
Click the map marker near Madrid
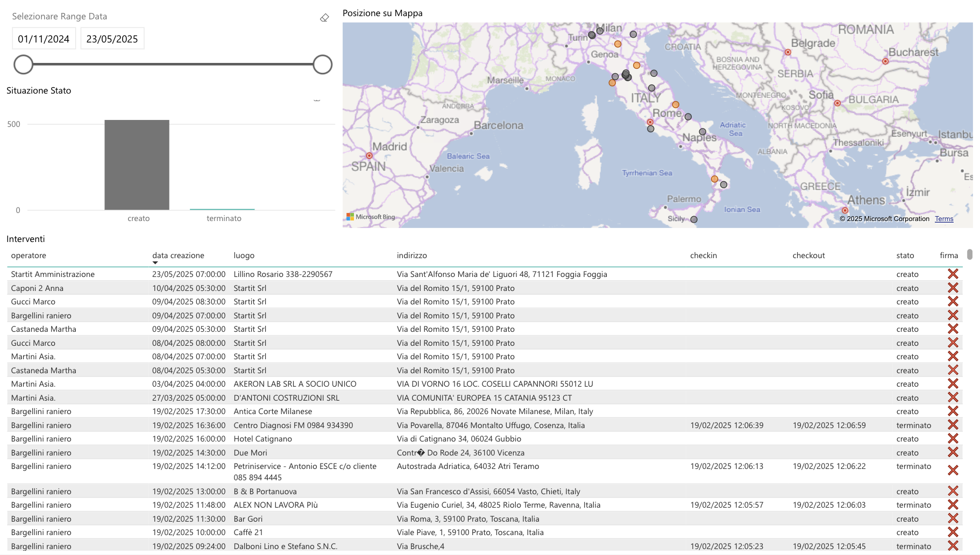click(x=369, y=156)
